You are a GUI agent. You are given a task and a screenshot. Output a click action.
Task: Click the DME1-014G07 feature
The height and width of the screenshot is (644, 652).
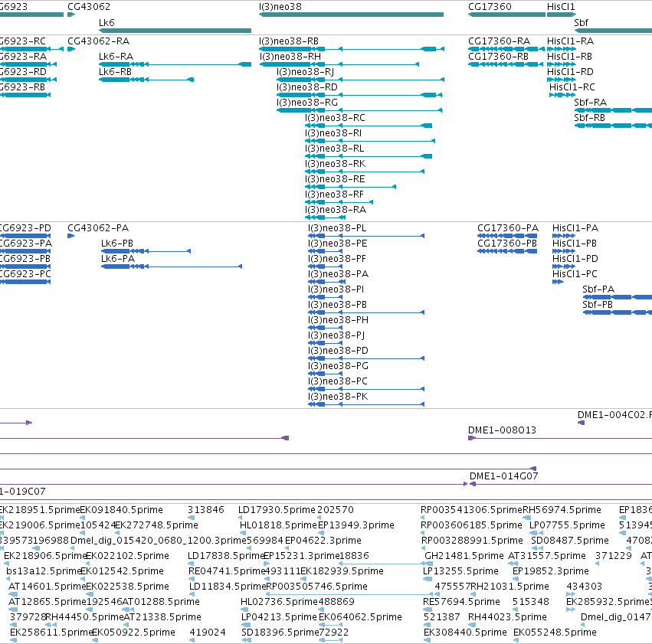pos(504,476)
